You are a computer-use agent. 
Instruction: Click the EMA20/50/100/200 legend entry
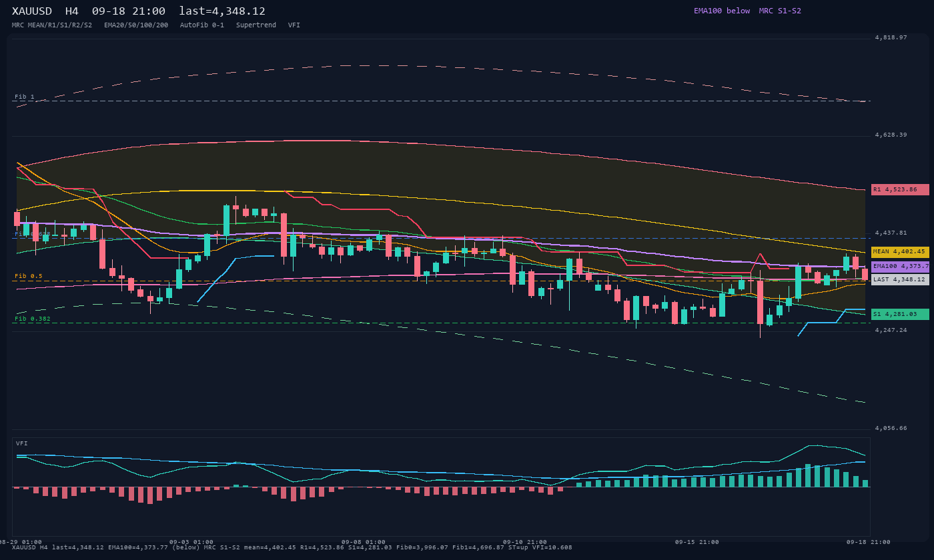pyautogui.click(x=136, y=25)
